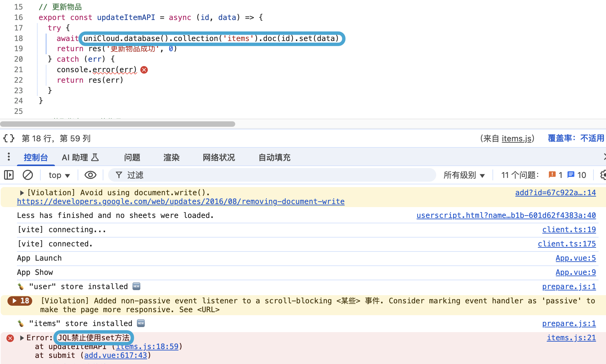Open add?id=67c922a…:14 source link
Viewport: 606px width, 364px height.
555,193
